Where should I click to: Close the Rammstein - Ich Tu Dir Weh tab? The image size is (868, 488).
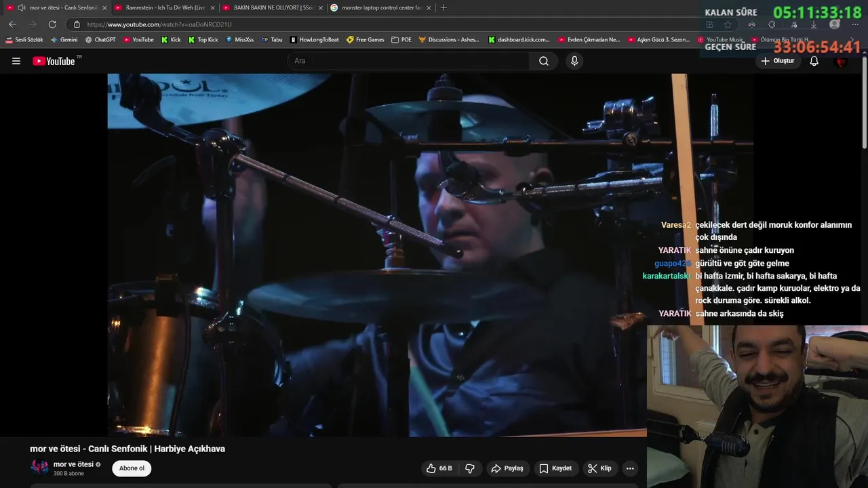(x=212, y=7)
